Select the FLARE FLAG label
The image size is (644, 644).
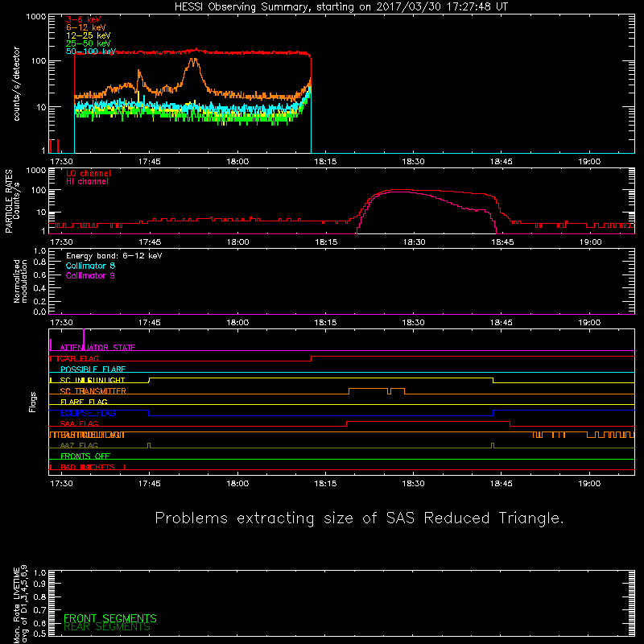coord(84,402)
